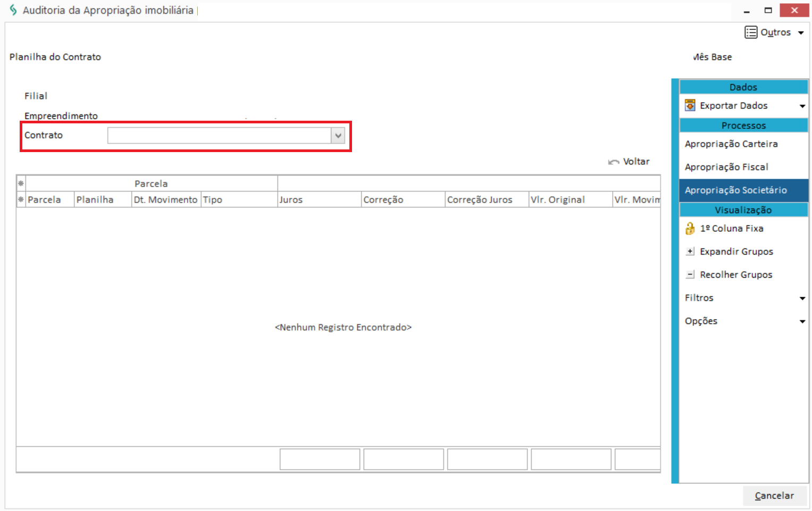Click the grid asterisk selector in header row
Image resolution: width=812 pixels, height=511 pixels.
point(21,183)
